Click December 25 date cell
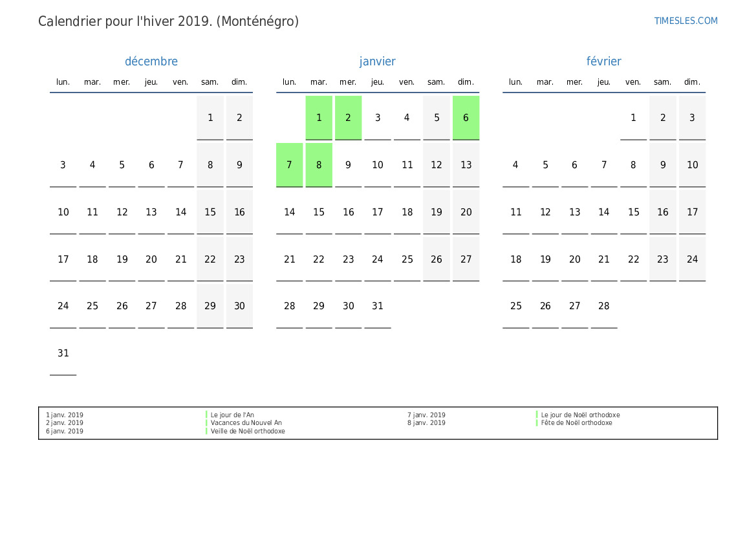The height and width of the screenshot is (535, 756). coord(92,306)
